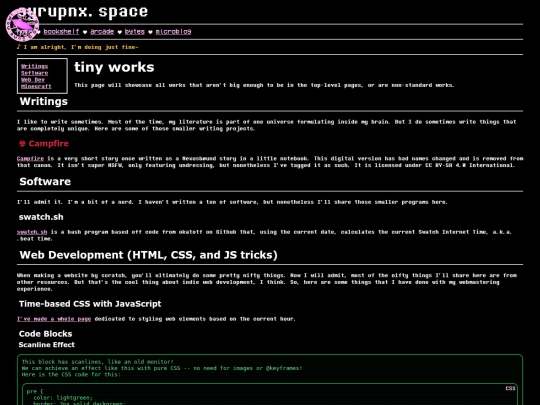
Task: Click the Scanline Effect subheading
Action: click(x=46, y=345)
